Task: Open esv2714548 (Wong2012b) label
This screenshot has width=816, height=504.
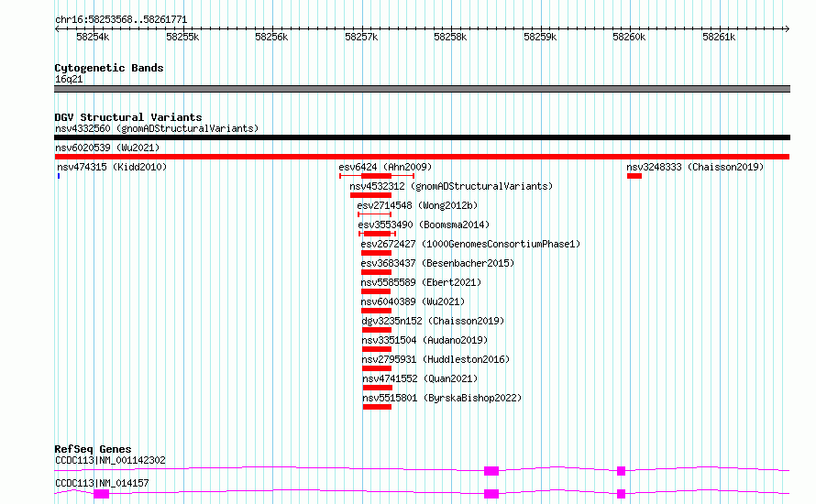Action: (417, 205)
